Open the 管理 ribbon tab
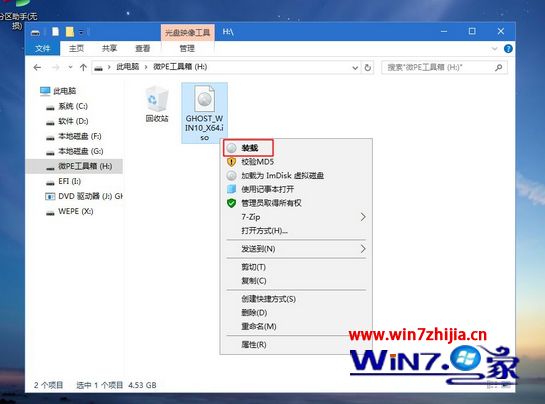 [187, 48]
